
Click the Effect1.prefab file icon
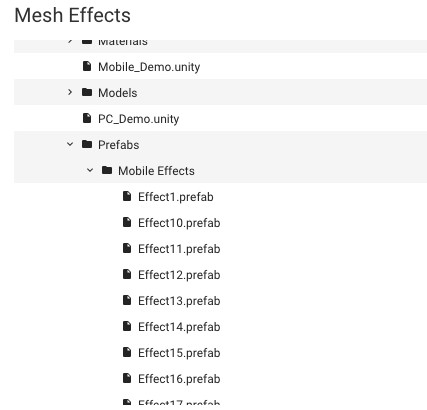point(127,196)
